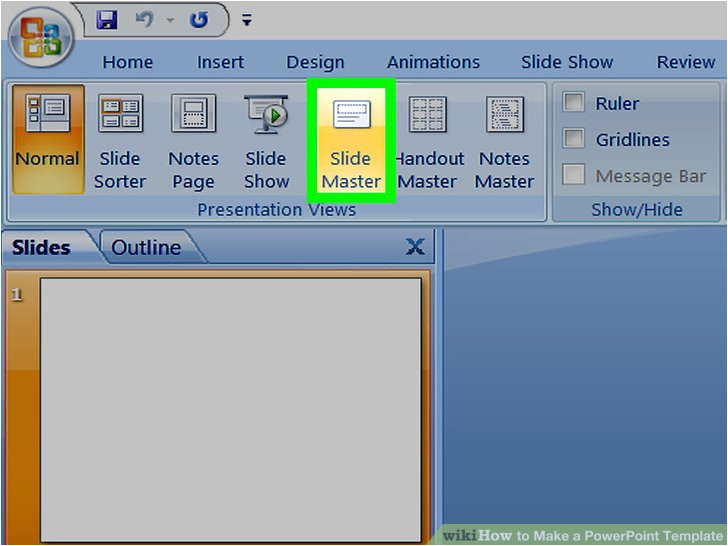
Task: Enable the Ruler checkbox
Action: 574,103
